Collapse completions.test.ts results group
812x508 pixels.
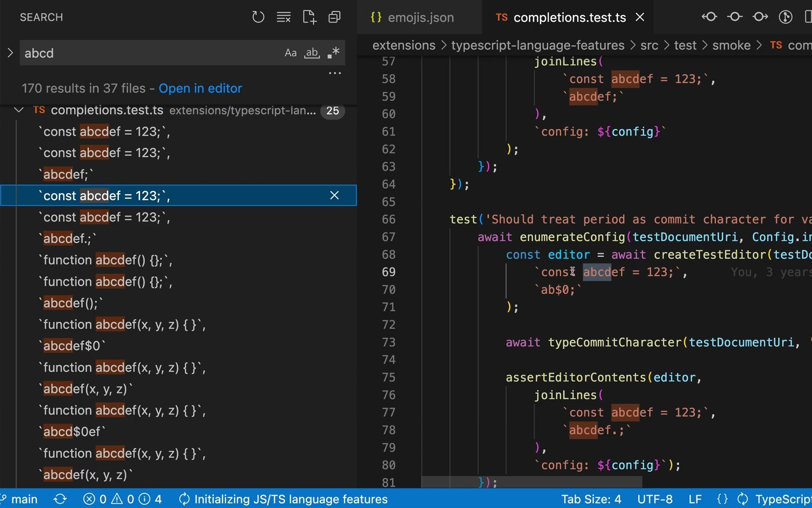click(x=19, y=110)
